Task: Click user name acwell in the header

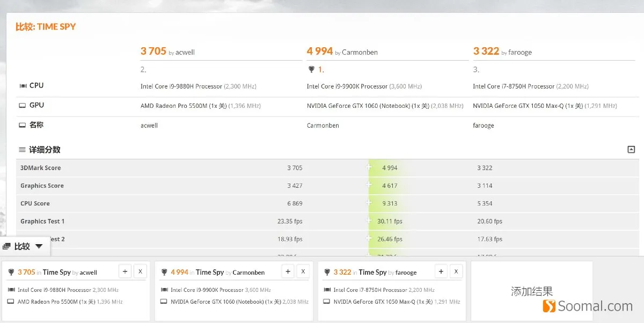Action: click(185, 53)
